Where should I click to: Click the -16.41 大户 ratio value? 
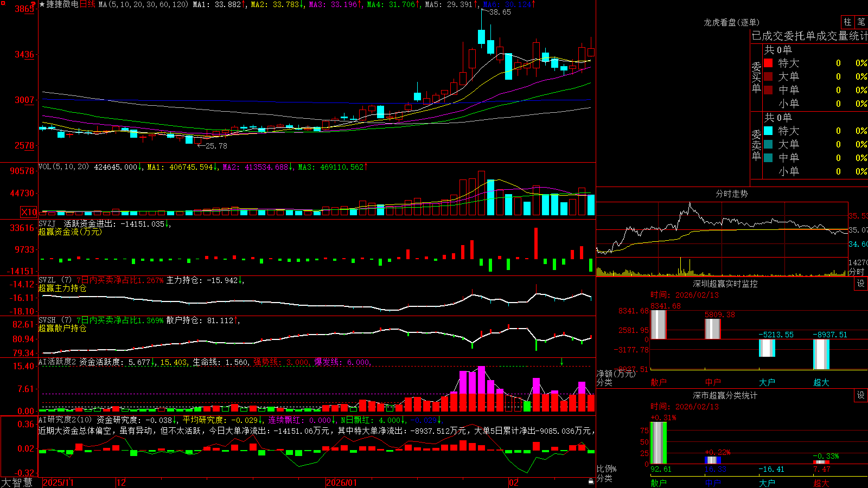tap(771, 469)
